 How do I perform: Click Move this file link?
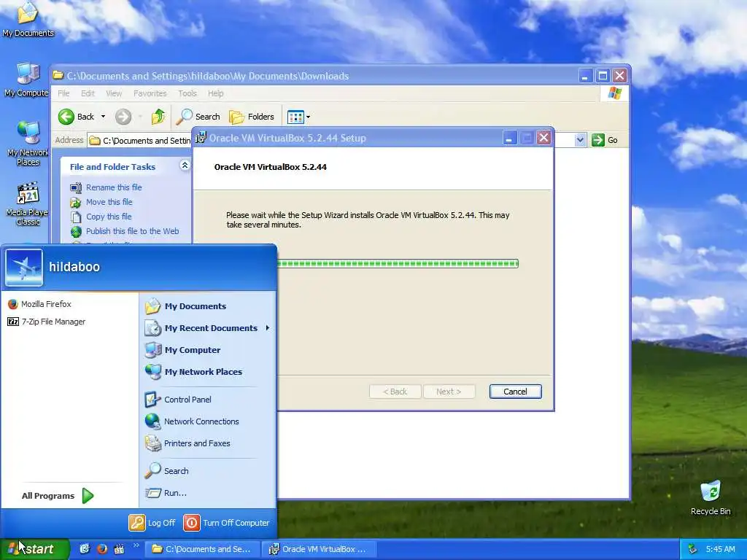click(109, 202)
